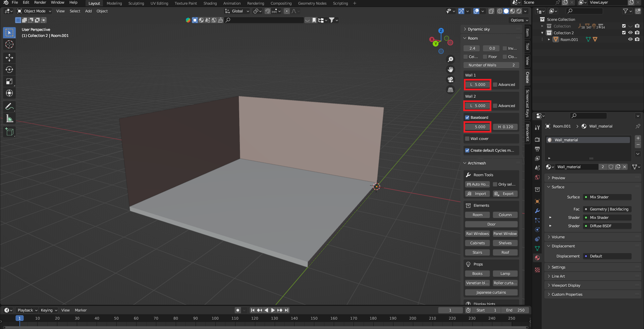Screen dimensions: 644x329
Task: Click the baseboard H 0.120 field
Action: coord(505,127)
